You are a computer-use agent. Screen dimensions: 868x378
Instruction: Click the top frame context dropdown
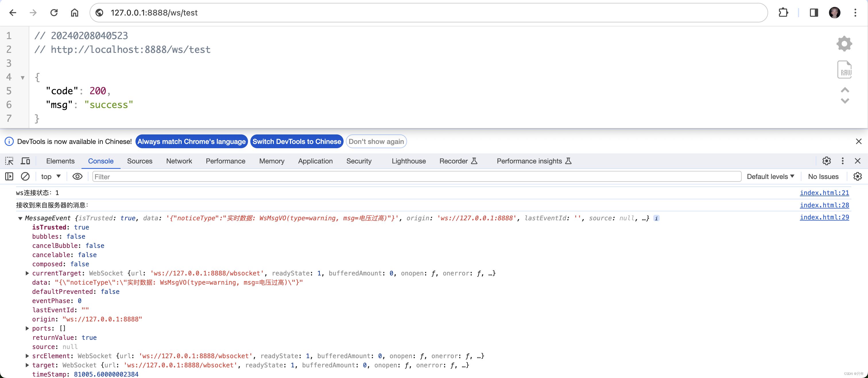50,176
